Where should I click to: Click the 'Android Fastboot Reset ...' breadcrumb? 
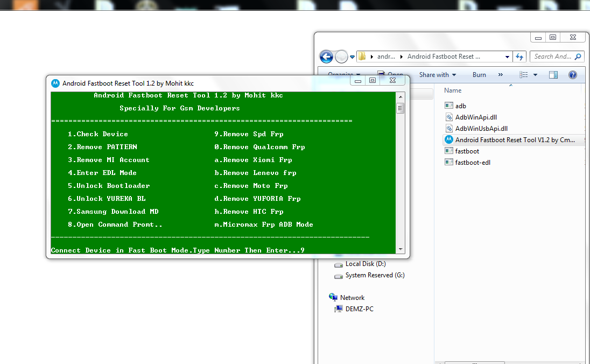coord(444,57)
